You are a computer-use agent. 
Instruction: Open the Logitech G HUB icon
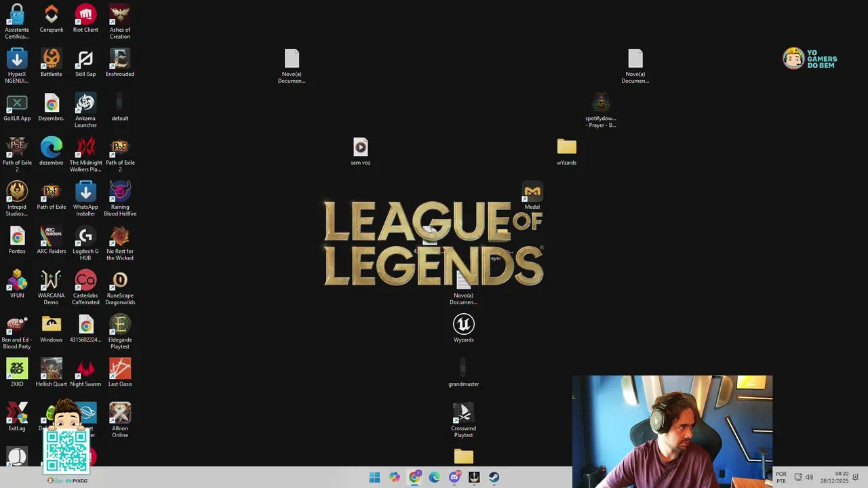point(85,243)
